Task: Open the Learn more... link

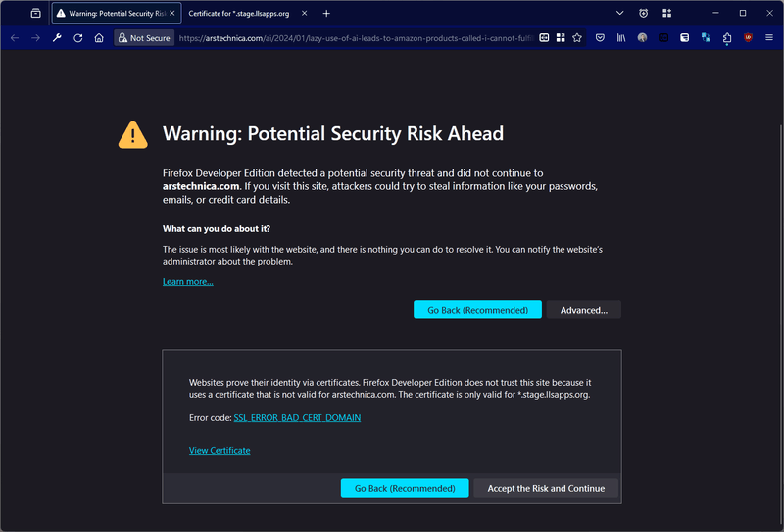Action: (187, 282)
